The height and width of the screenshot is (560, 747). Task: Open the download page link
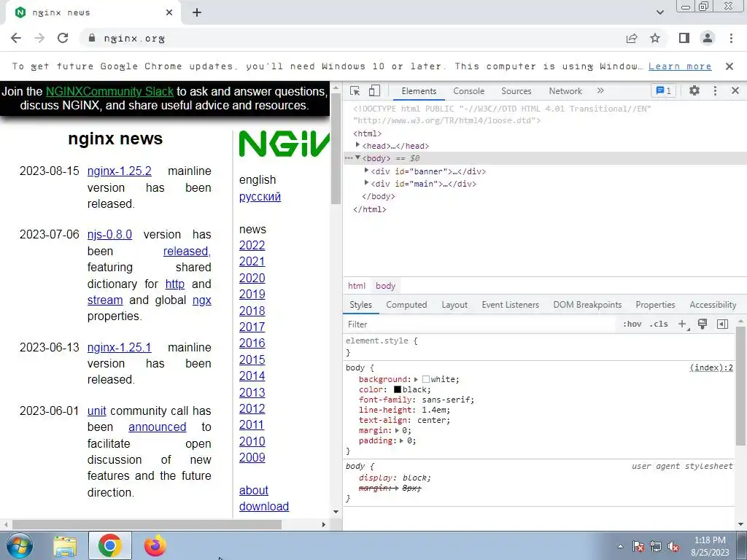point(264,506)
